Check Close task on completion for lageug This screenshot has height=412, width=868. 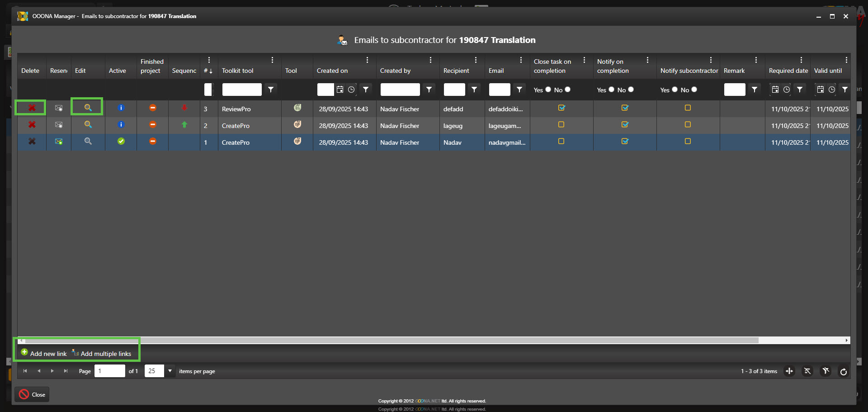click(561, 125)
